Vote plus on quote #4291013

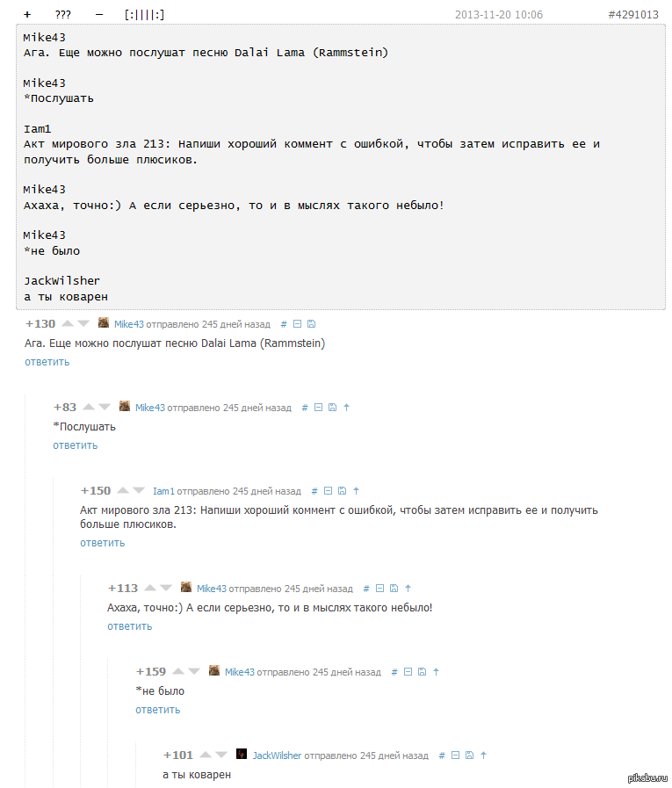(27, 15)
